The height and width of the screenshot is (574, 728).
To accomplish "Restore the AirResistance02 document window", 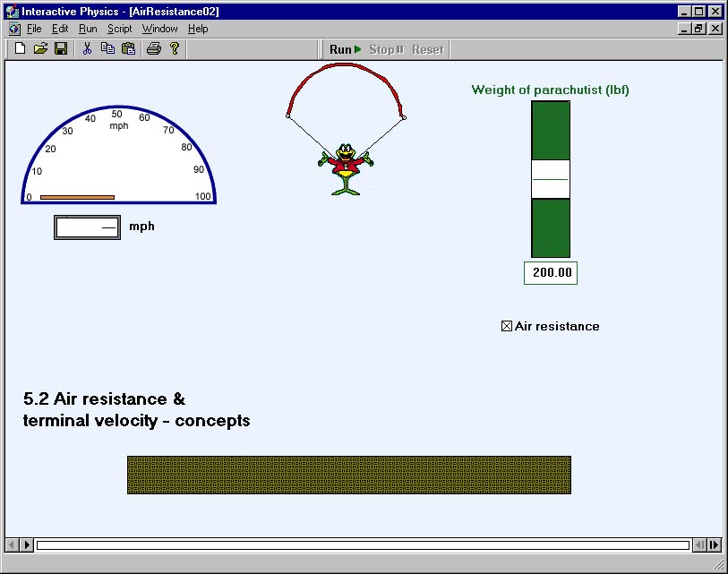I will pyautogui.click(x=698, y=29).
